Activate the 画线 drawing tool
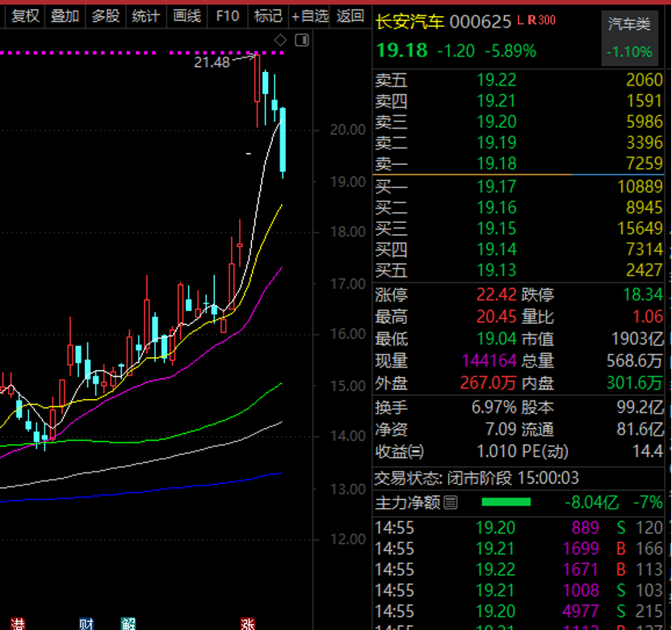Image resolution: width=672 pixels, height=630 pixels. [x=187, y=16]
